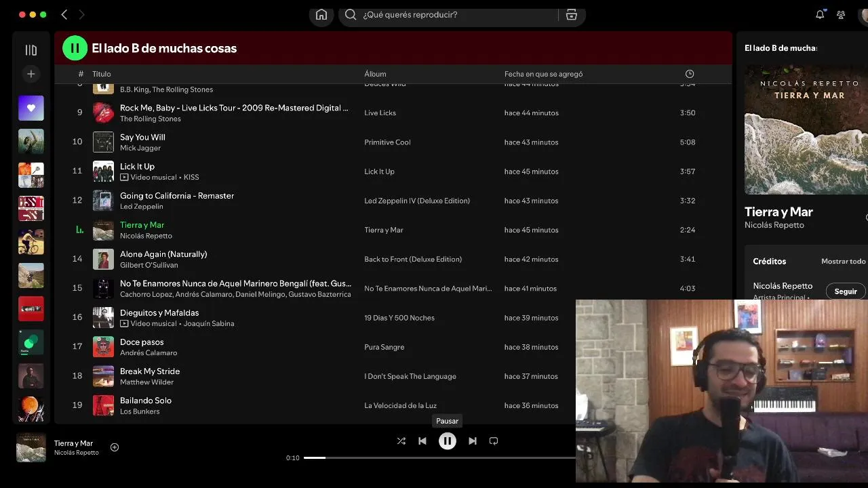The image size is (868, 488).
Task: Open Nicolás Repetto artist link under Tierra y Mar heading
Action: click(774, 225)
